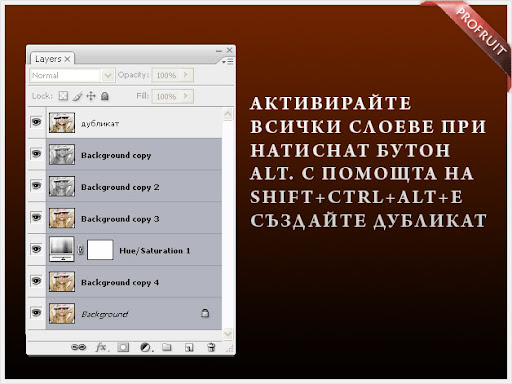Click the layers list scroll up arrow

tap(228, 114)
